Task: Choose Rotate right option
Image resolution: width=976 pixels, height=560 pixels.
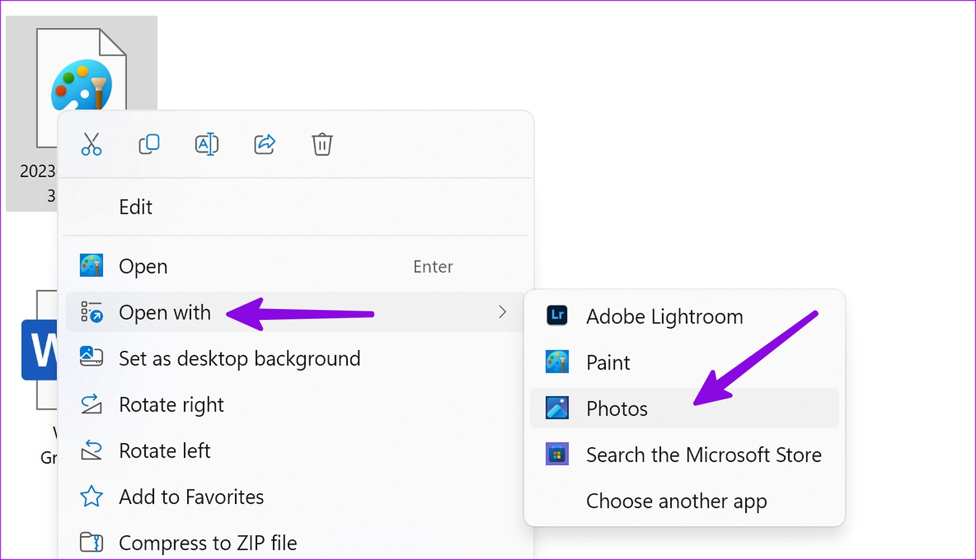Action: (296, 404)
